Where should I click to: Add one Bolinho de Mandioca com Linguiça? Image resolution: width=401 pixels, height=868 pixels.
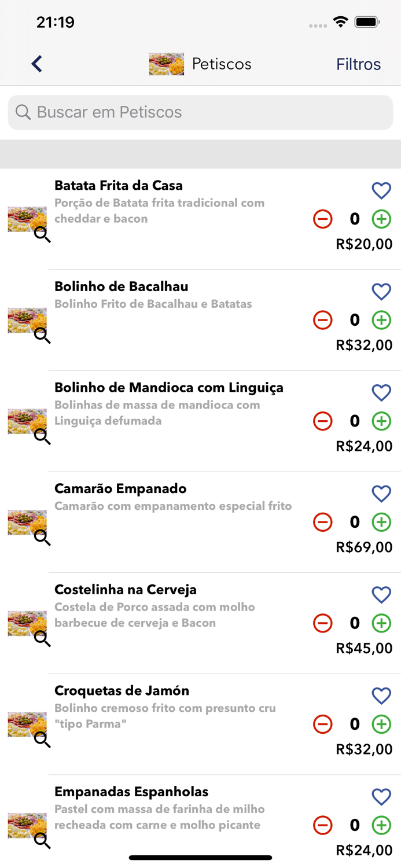[381, 421]
